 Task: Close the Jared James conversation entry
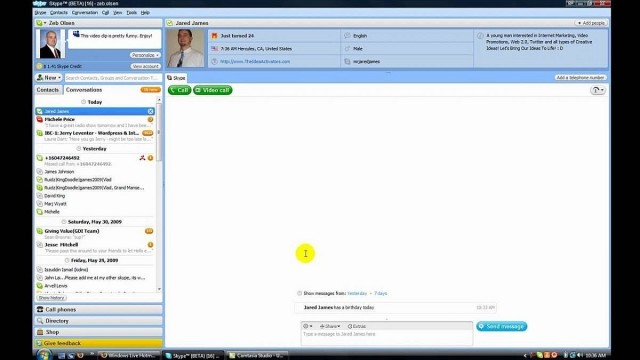151,111
